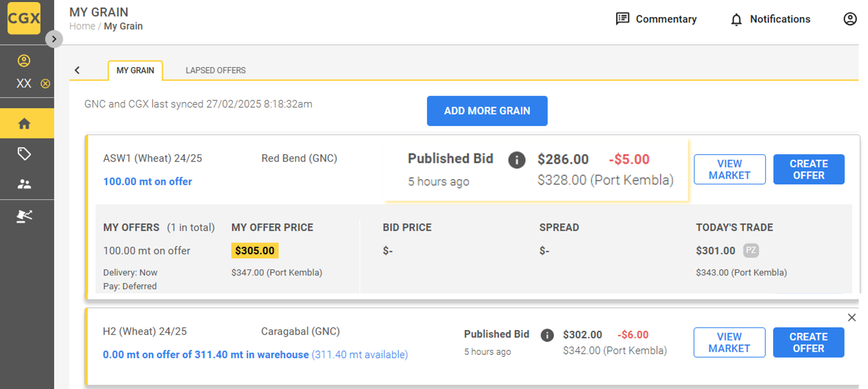View Market for ASW1 Wheat at Red Bend
The height and width of the screenshot is (389, 868).
click(729, 170)
